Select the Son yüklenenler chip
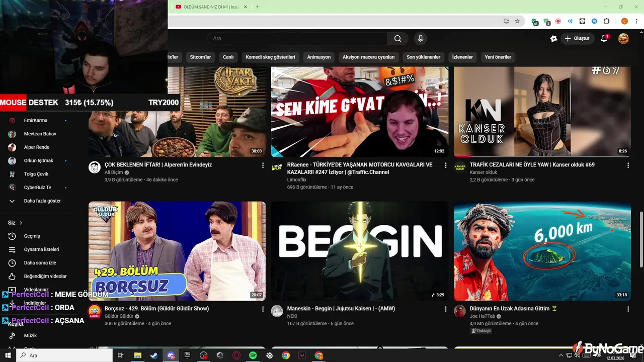Screen dimensions: 644x362 click(x=423, y=57)
